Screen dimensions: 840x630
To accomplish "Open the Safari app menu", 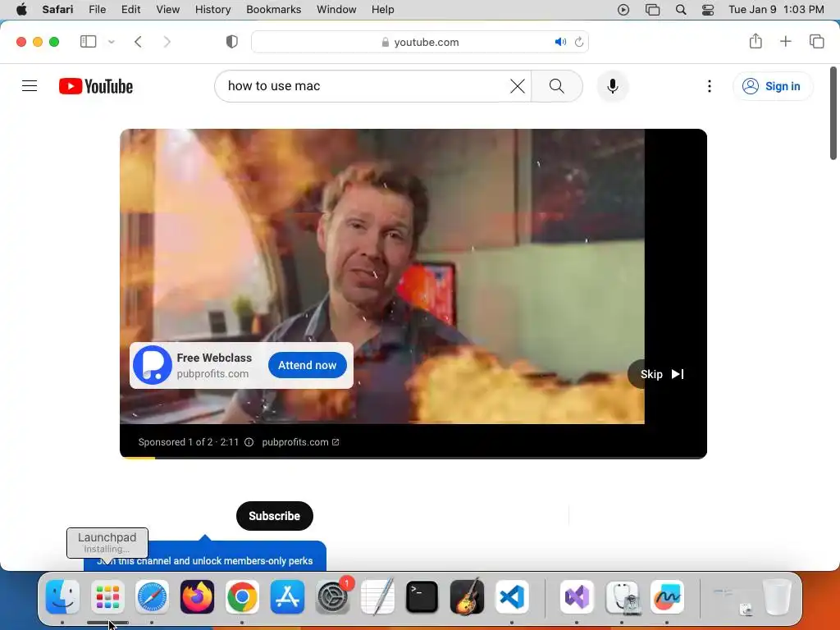I will [x=57, y=10].
